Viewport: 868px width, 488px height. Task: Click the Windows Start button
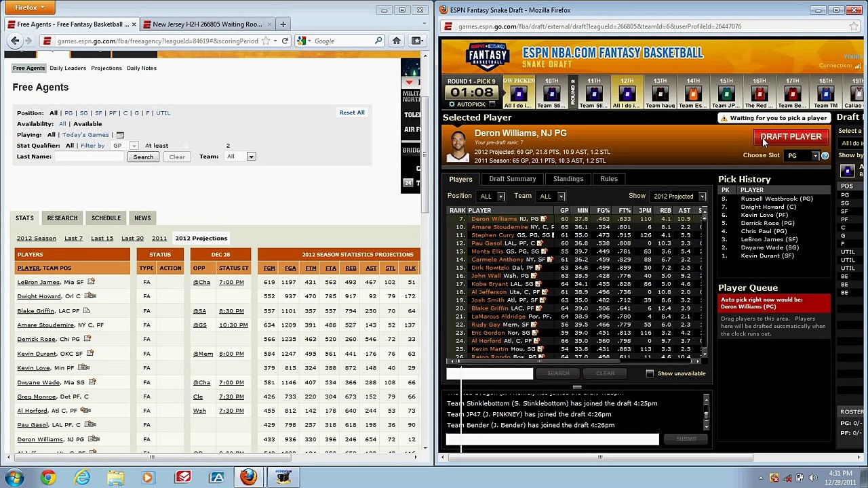14,477
